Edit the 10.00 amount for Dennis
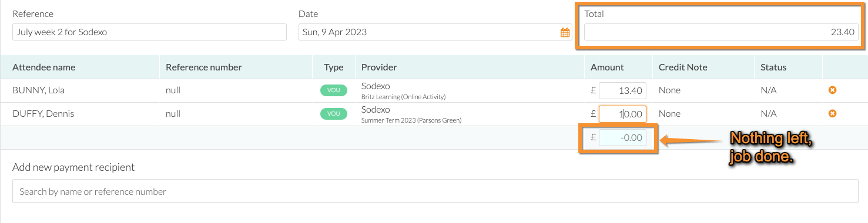 click(622, 114)
